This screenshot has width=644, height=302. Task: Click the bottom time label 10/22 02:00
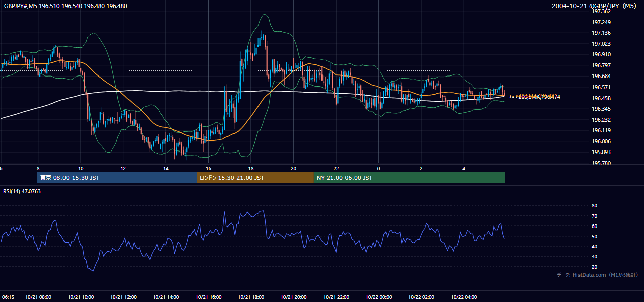pos(421,297)
